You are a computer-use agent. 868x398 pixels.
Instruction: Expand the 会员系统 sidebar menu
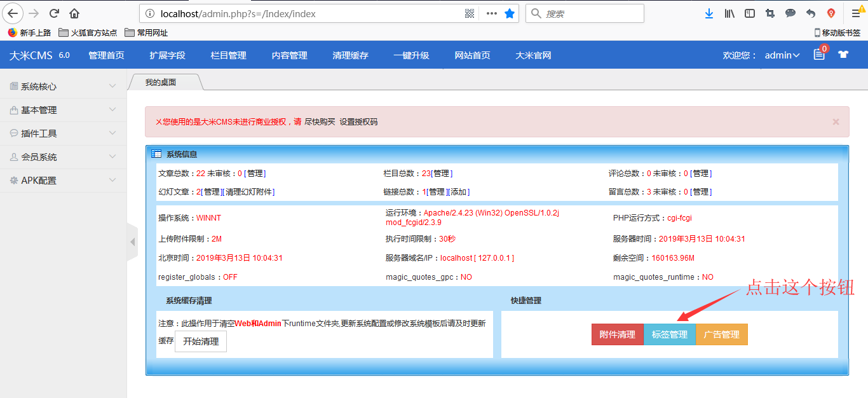pos(64,157)
